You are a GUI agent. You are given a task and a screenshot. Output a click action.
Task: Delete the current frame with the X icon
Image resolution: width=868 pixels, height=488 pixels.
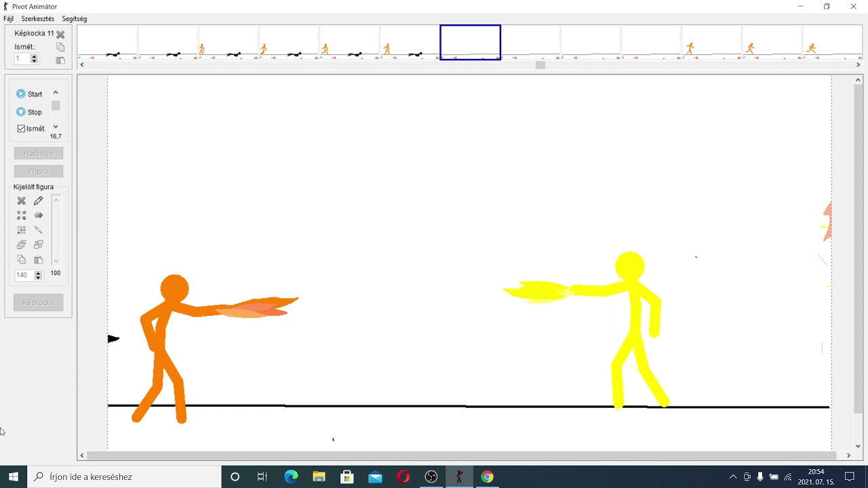click(60, 34)
